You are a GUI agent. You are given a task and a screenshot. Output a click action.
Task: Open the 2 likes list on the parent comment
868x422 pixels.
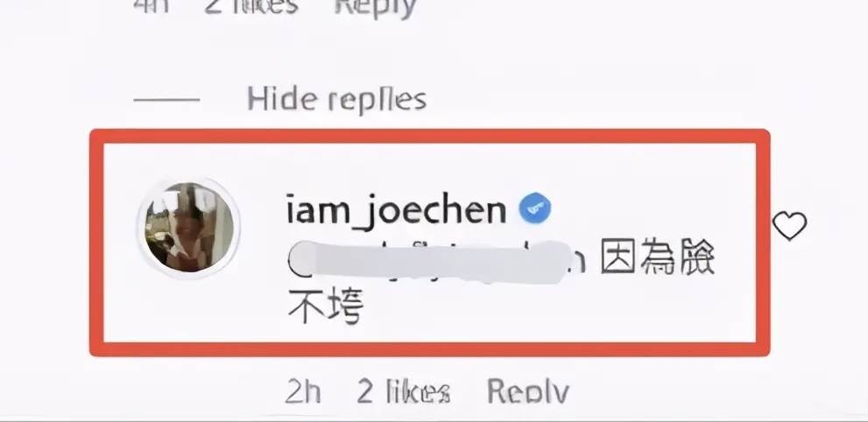pos(251,7)
